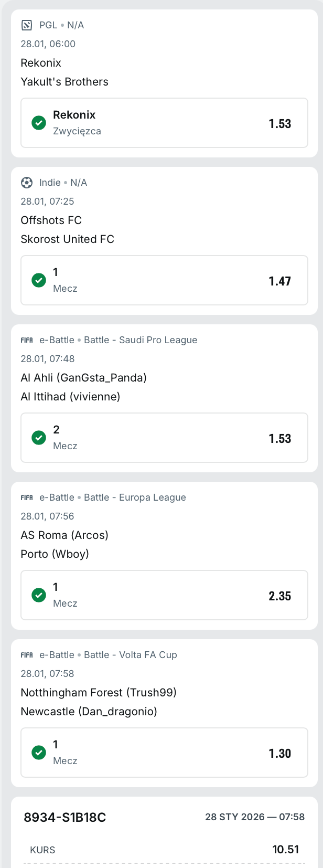Click green checkmark on Offshots FC bet
The width and height of the screenshot is (323, 868).
[x=39, y=280]
